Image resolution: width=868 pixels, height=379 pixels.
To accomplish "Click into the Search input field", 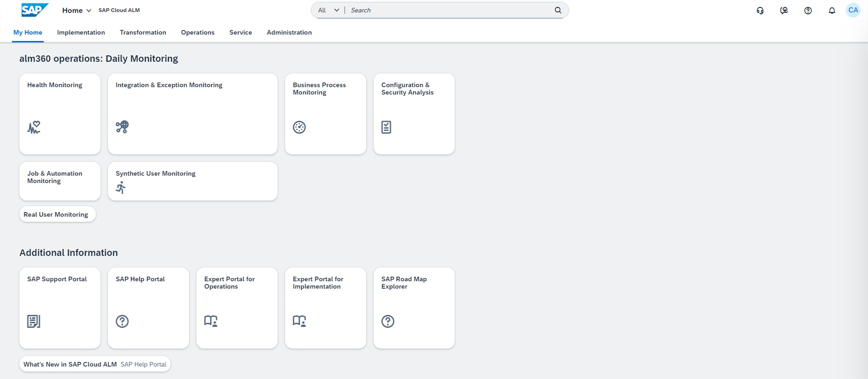I will tap(447, 10).
